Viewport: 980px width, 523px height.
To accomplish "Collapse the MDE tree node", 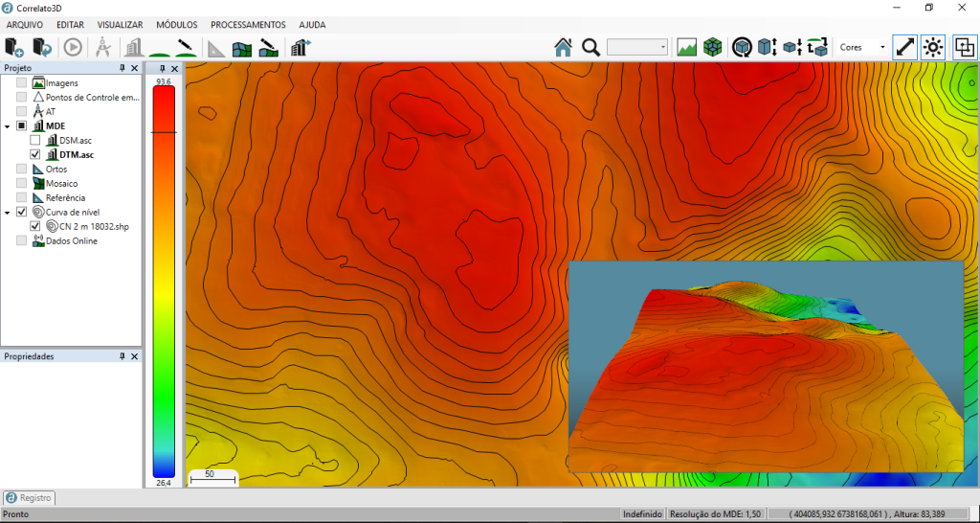I will [x=8, y=125].
